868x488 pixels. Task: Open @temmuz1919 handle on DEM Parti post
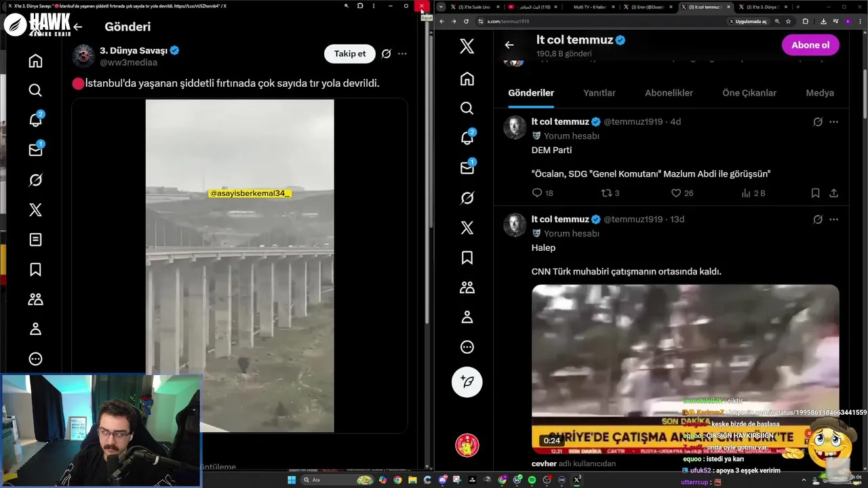(x=633, y=122)
